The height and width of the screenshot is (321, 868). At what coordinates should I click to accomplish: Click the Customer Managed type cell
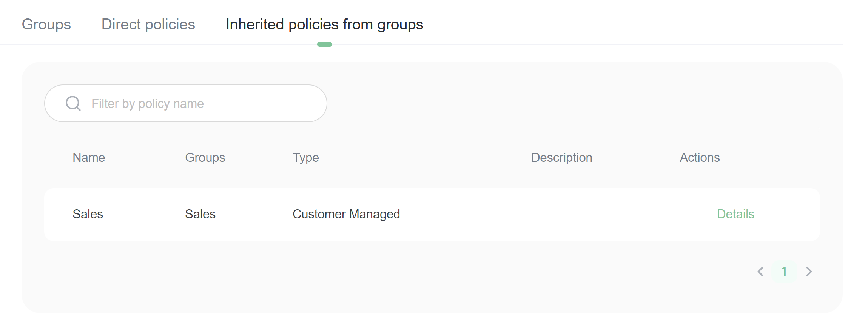[346, 214]
